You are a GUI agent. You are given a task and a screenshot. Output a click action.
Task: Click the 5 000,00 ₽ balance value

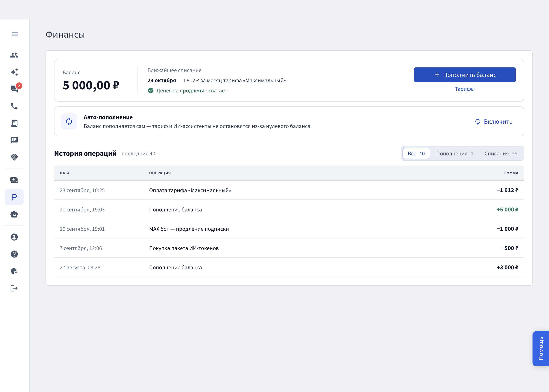(x=91, y=86)
